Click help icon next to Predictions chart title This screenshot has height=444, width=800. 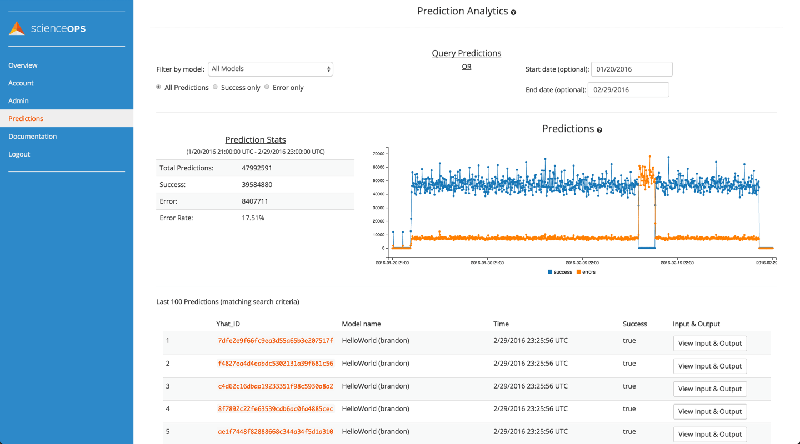pyautogui.click(x=600, y=130)
